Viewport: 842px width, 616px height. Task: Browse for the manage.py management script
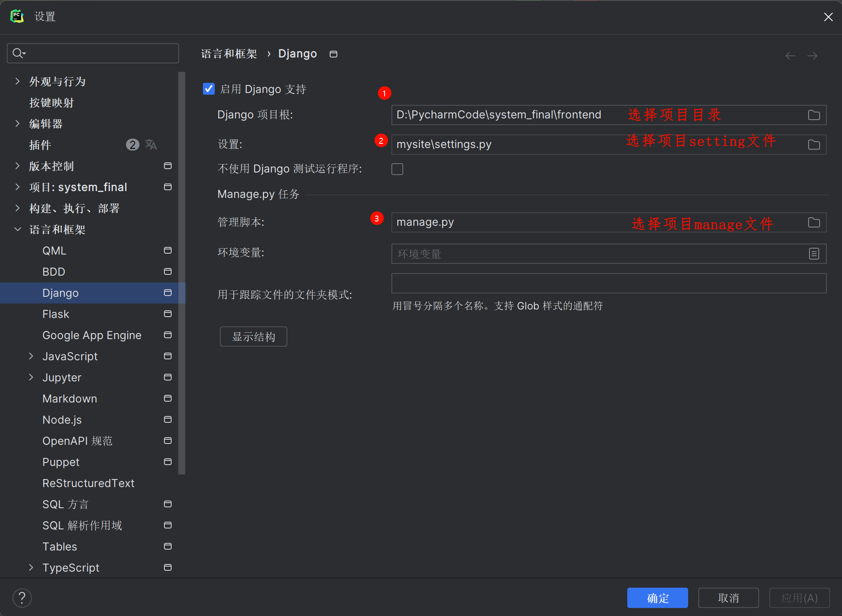point(815,222)
